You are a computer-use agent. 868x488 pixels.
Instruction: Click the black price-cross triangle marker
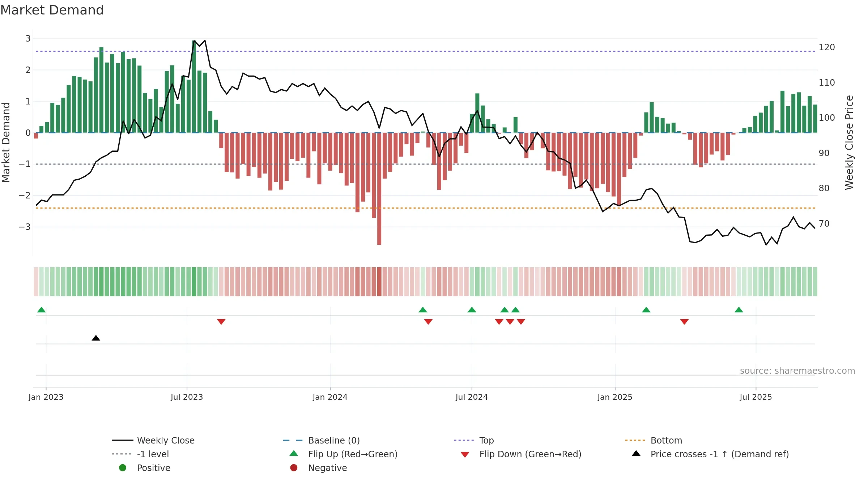point(96,338)
